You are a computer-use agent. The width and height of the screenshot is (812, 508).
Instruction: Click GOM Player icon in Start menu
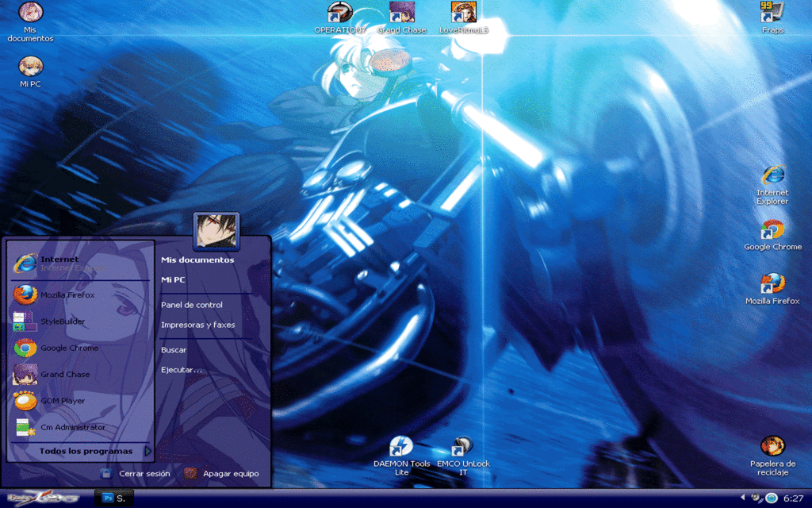[25, 401]
